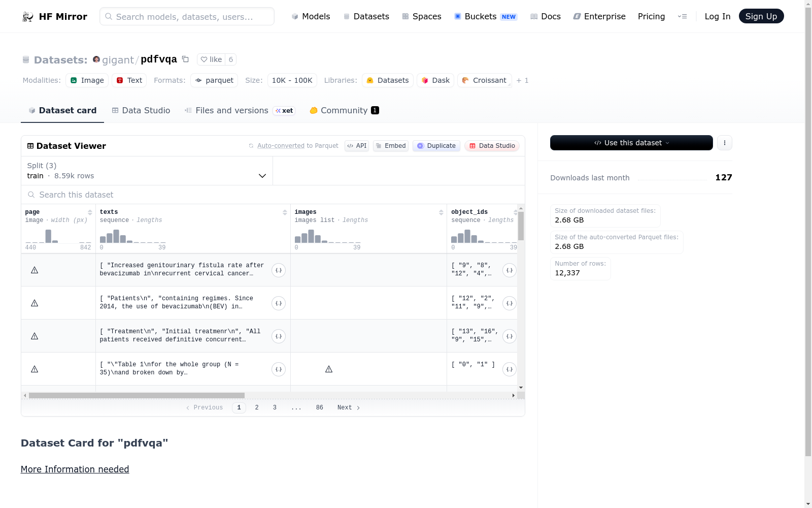This screenshot has width=812, height=508.
Task: Expand object_ids cell with "0", "1"
Action: point(510,369)
